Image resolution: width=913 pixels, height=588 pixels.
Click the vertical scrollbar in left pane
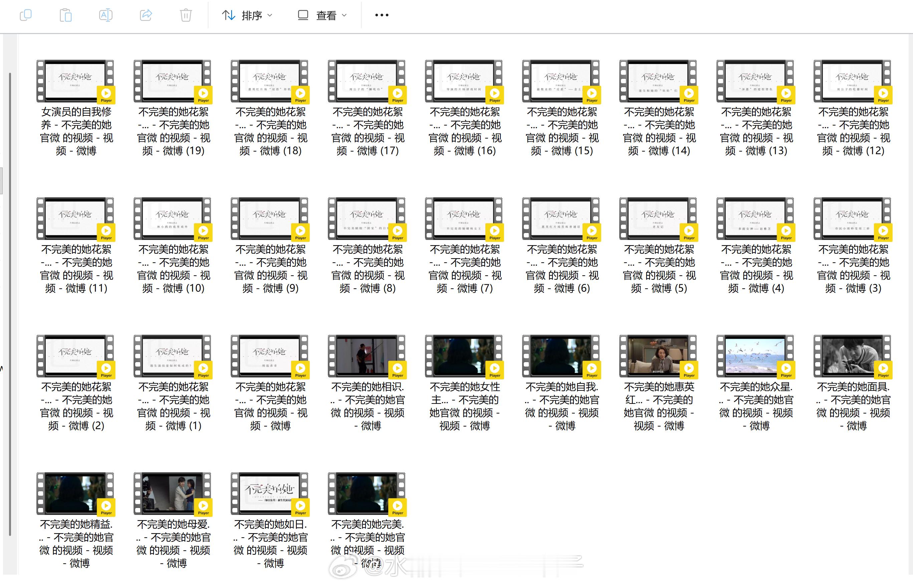[10, 304]
